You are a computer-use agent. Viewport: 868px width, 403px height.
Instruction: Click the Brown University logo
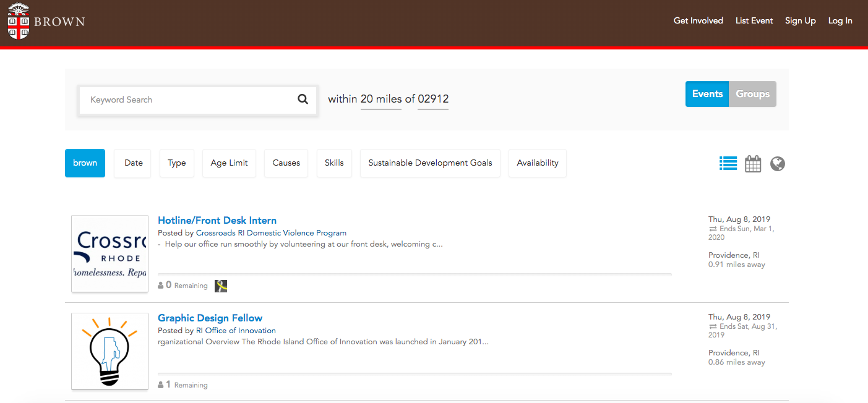(46, 22)
